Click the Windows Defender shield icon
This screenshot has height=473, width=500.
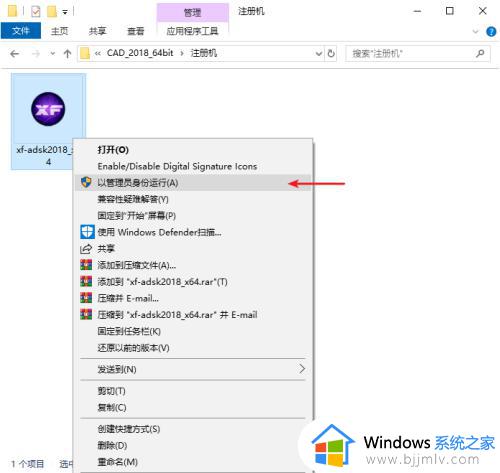[x=87, y=232]
